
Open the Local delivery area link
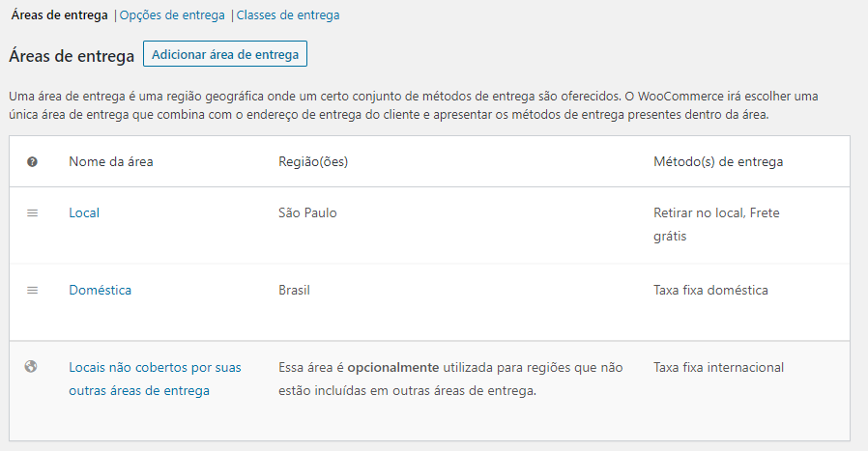[x=84, y=212]
